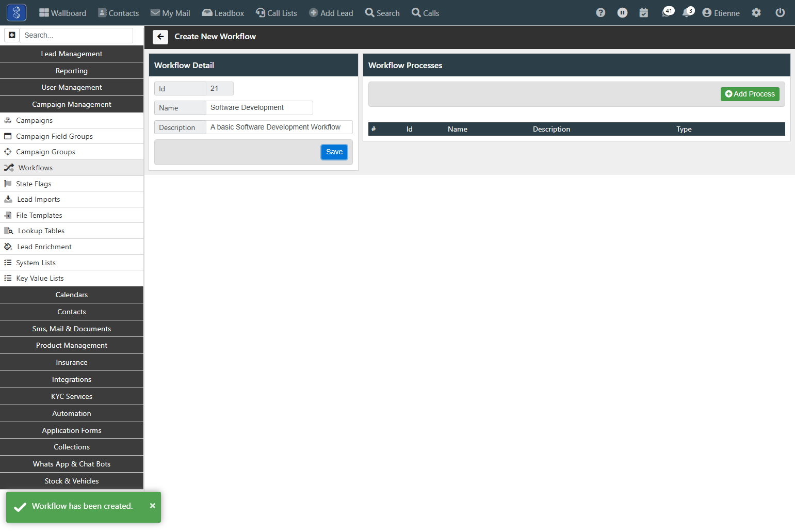Open chat messages icon showing 41
795x532 pixels.
pos(668,12)
